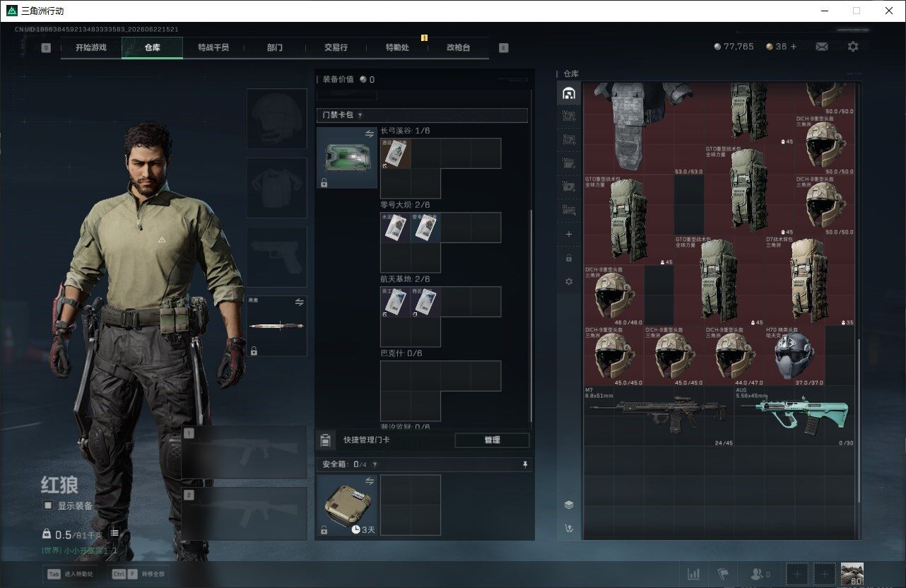906x588 pixels.
Task: Click the lock icon under the knife
Action: click(x=254, y=351)
